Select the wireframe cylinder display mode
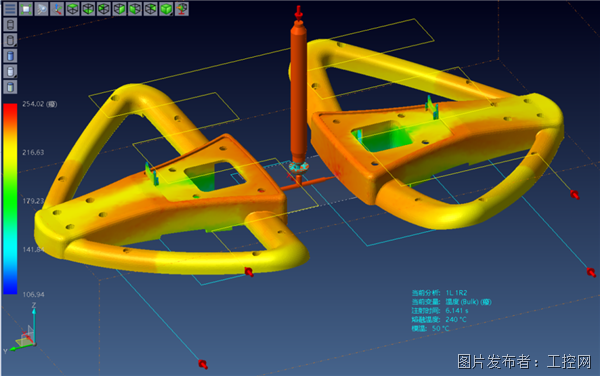The image size is (600, 376). click(10, 24)
